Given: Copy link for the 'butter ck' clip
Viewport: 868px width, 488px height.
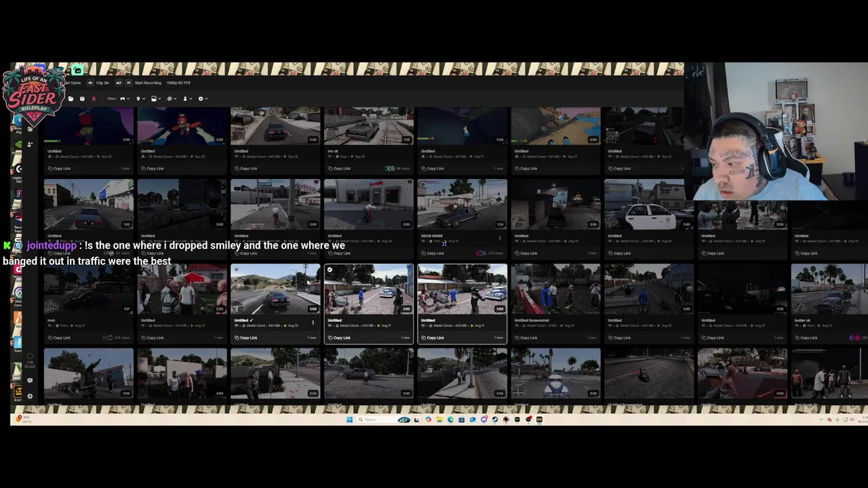Looking at the screenshot, I should (806, 338).
